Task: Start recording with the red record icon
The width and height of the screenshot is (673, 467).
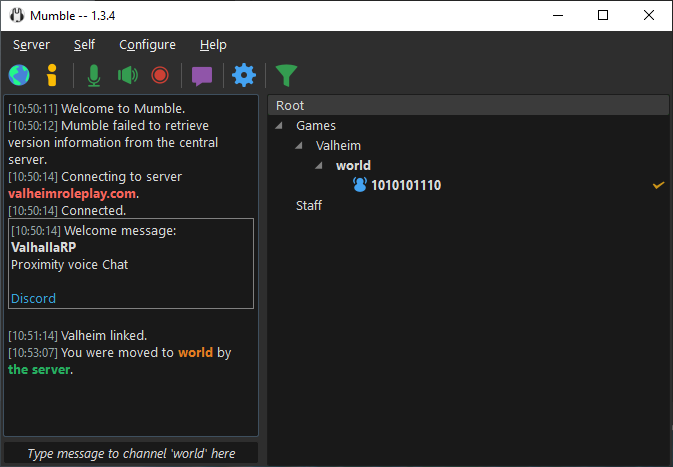Action: point(160,76)
